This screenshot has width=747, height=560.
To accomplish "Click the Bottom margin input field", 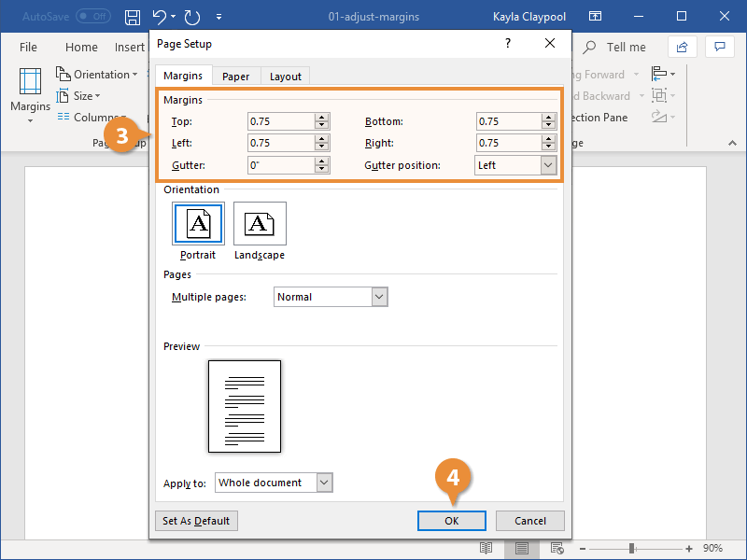I will click(509, 121).
